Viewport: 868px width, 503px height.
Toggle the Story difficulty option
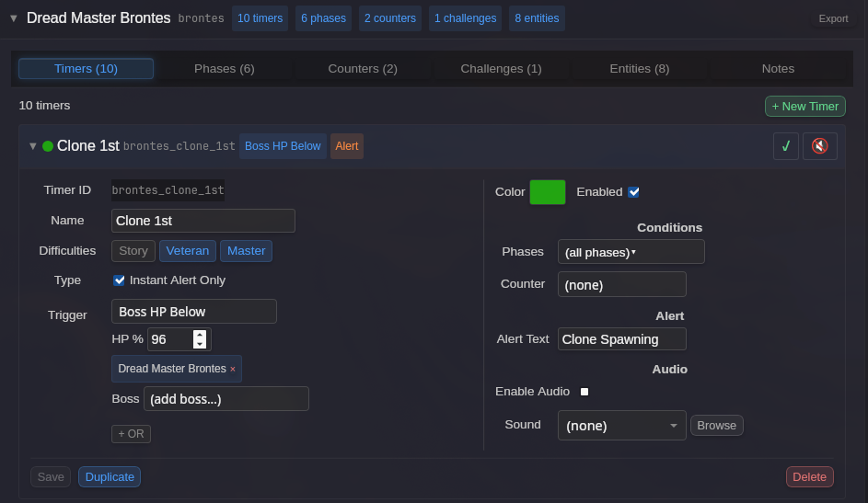[133, 251]
